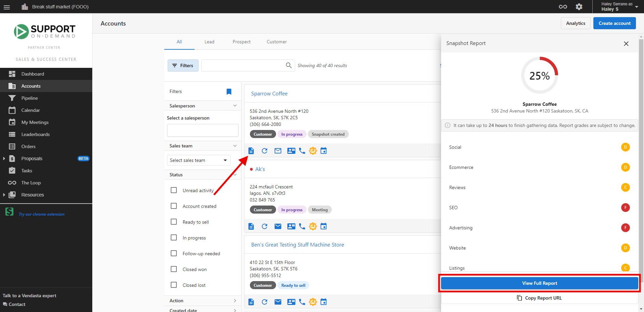Open the contact card icon under Ben's store
The image size is (644, 312).
point(291,302)
